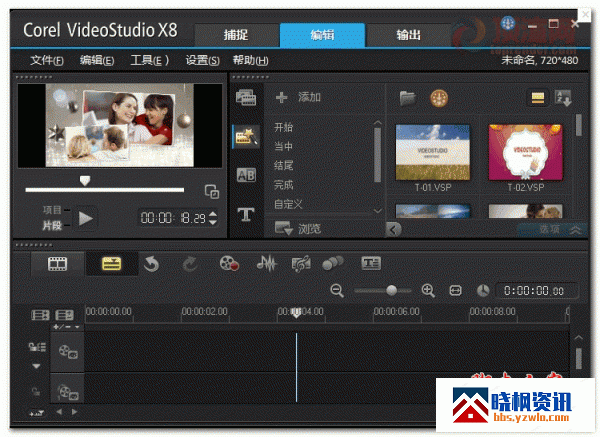The width and height of the screenshot is (600, 437).
Task: Open the 文件(F) menu
Action: pyautogui.click(x=47, y=60)
